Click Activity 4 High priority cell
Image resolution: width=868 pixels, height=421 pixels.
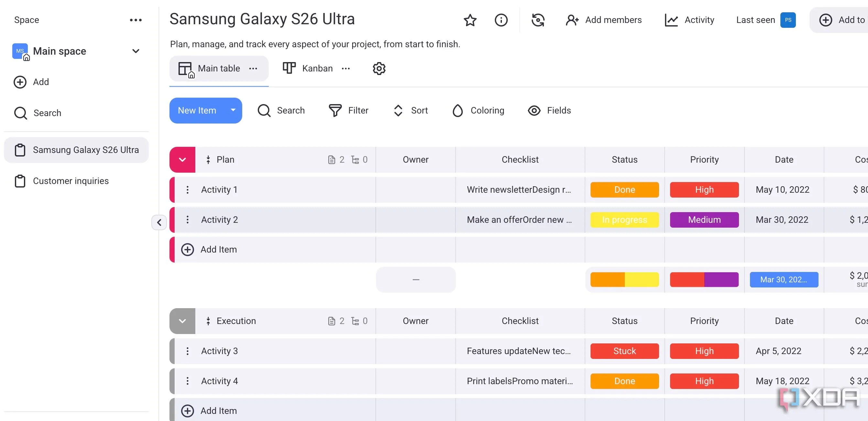coord(704,381)
